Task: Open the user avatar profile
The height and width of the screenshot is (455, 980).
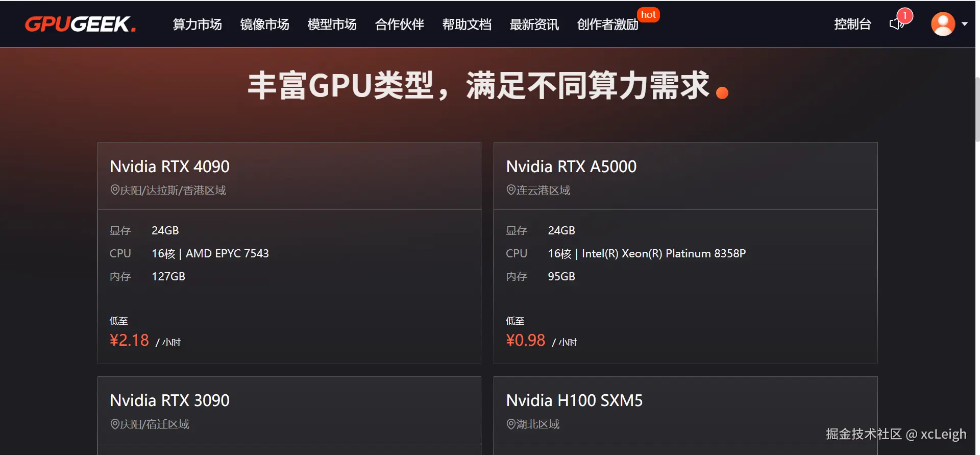Action: [943, 24]
